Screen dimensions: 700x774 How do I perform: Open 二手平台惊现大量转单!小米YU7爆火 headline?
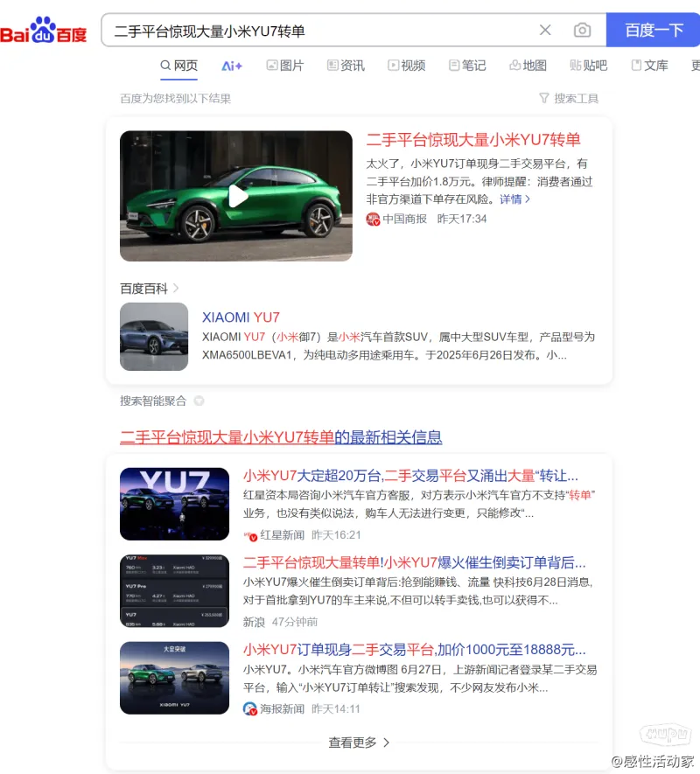coord(415,562)
